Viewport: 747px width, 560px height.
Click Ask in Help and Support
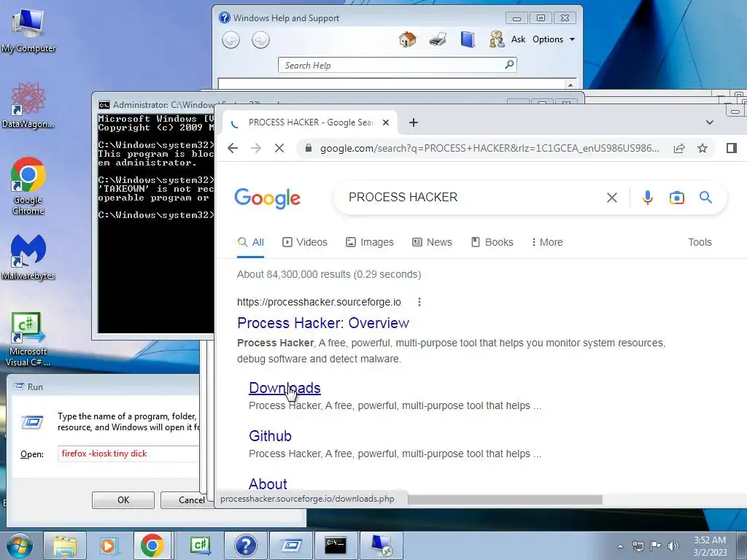click(518, 39)
